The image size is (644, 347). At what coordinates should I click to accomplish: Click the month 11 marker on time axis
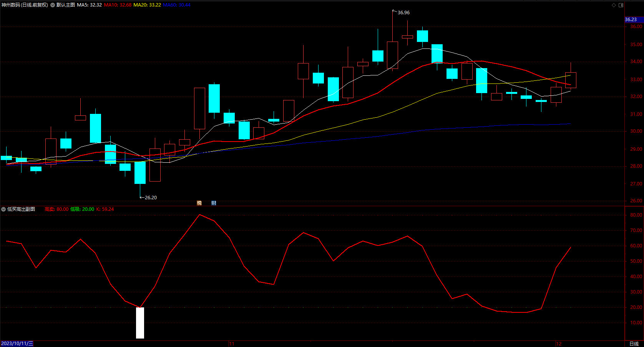click(x=231, y=344)
